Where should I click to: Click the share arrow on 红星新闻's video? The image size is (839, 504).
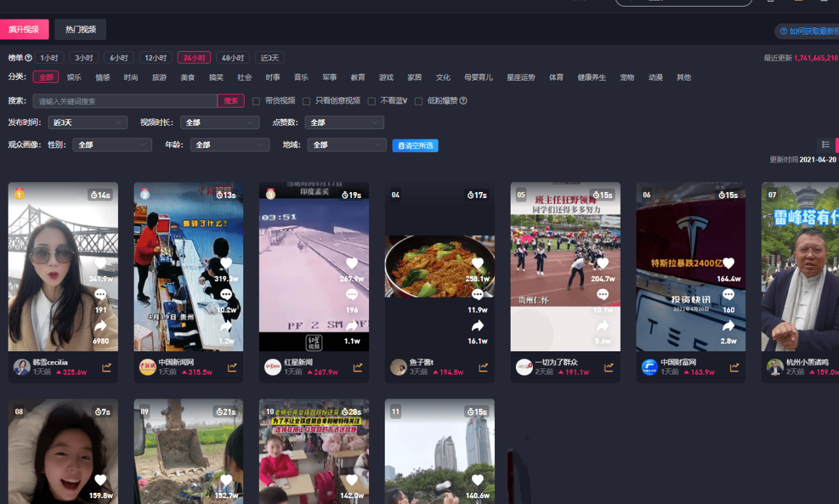tap(351, 325)
